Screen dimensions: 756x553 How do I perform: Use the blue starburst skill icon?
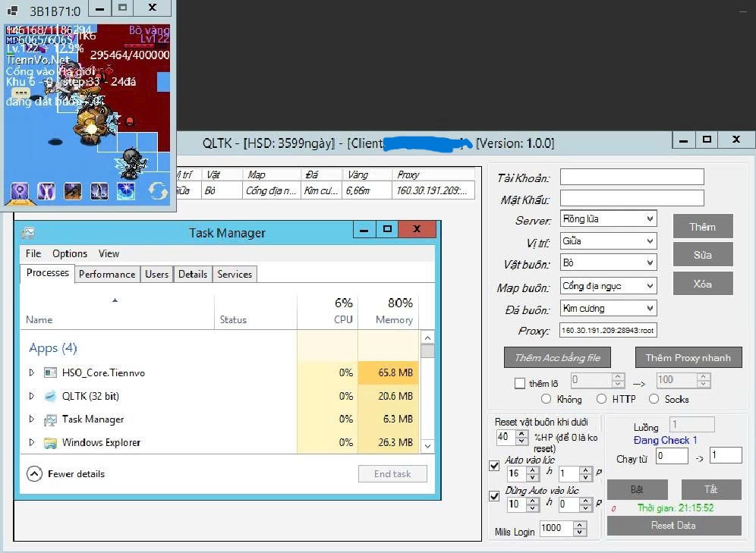coord(125,191)
